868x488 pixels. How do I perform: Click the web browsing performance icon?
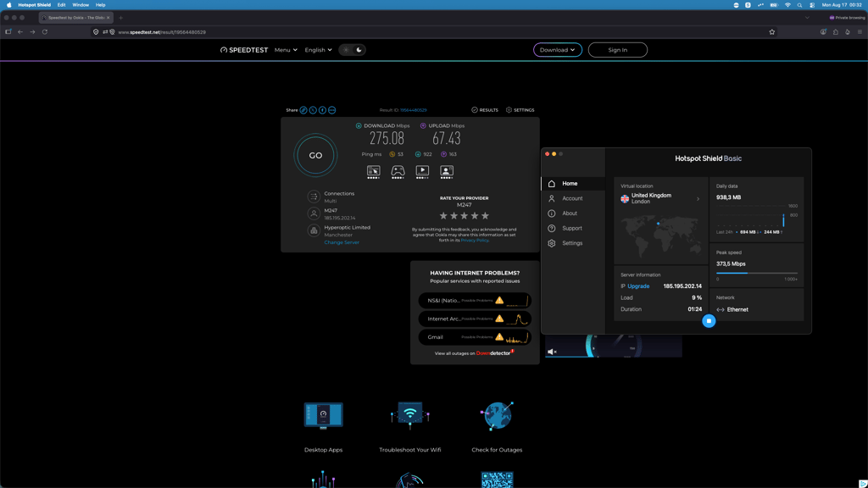click(374, 171)
